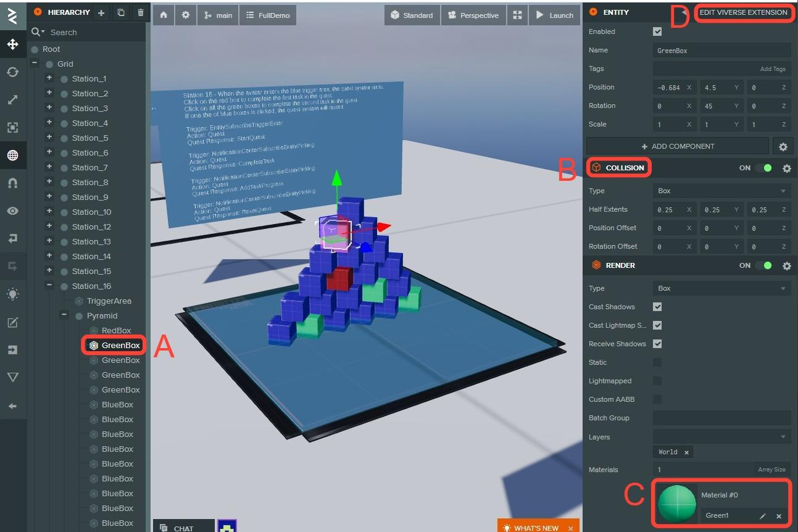Activate the Scale gizmo tool
798x532 pixels.
12,100
